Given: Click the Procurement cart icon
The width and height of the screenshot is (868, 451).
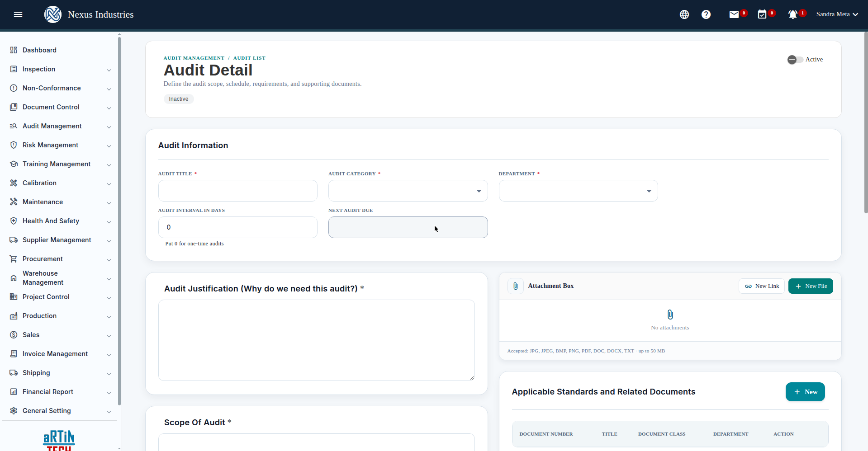Looking at the screenshot, I should coord(14,259).
